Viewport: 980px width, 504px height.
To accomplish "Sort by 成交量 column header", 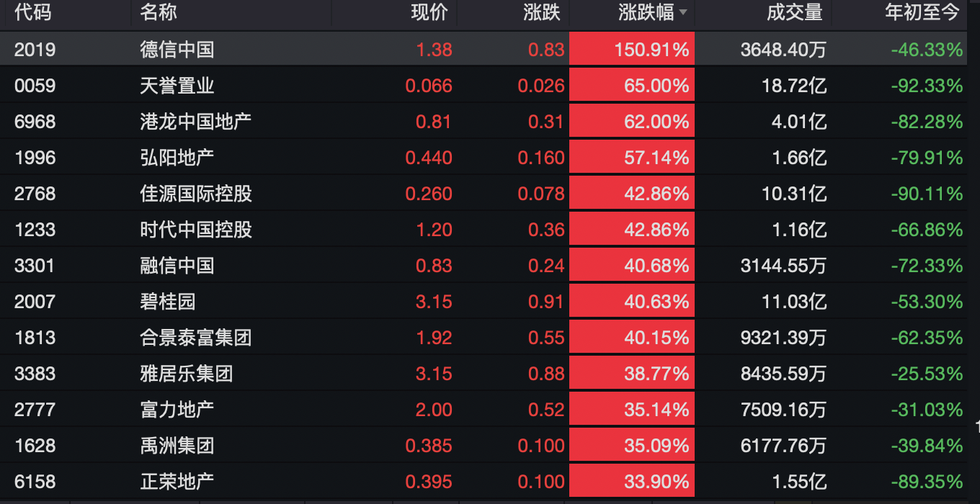I will (x=794, y=13).
